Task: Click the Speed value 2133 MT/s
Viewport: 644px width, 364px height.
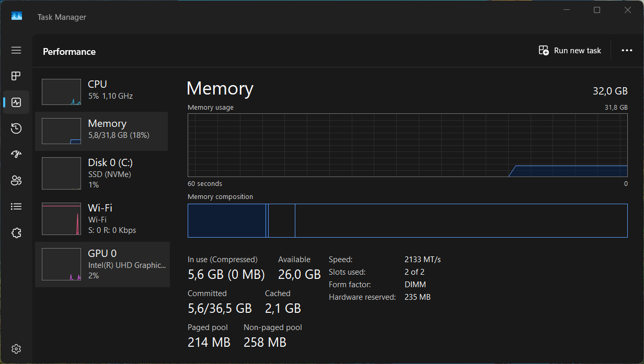Action: [423, 260]
